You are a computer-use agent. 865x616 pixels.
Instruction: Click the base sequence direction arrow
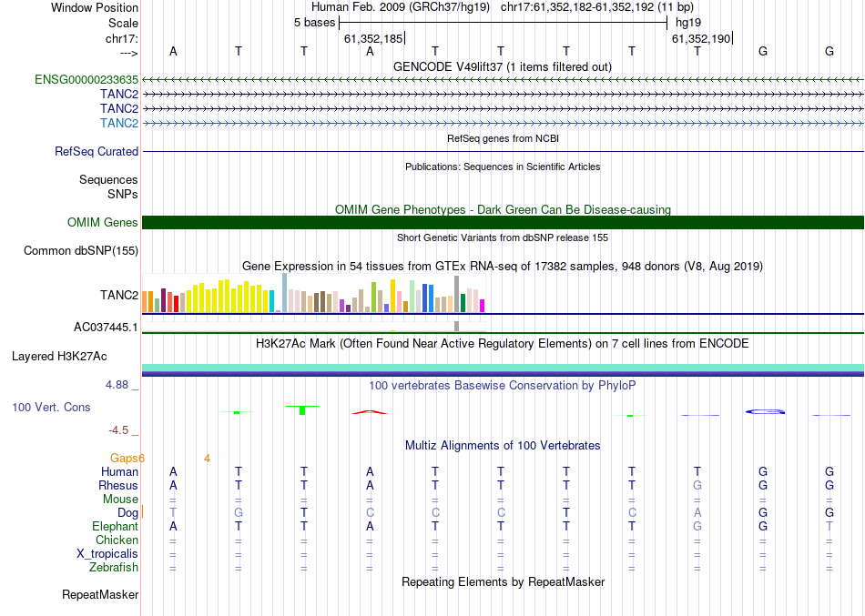coord(129,53)
